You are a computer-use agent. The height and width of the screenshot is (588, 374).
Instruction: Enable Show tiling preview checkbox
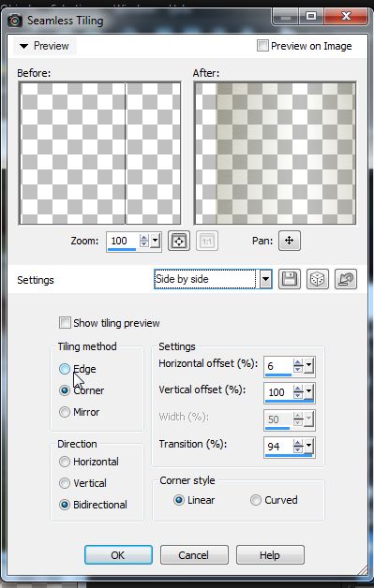click(65, 322)
